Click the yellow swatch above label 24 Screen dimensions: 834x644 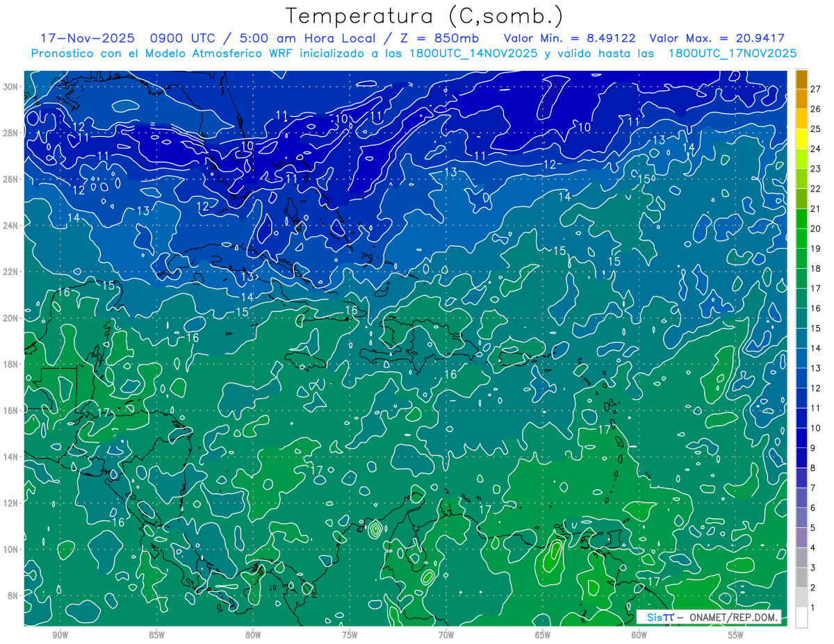point(801,140)
